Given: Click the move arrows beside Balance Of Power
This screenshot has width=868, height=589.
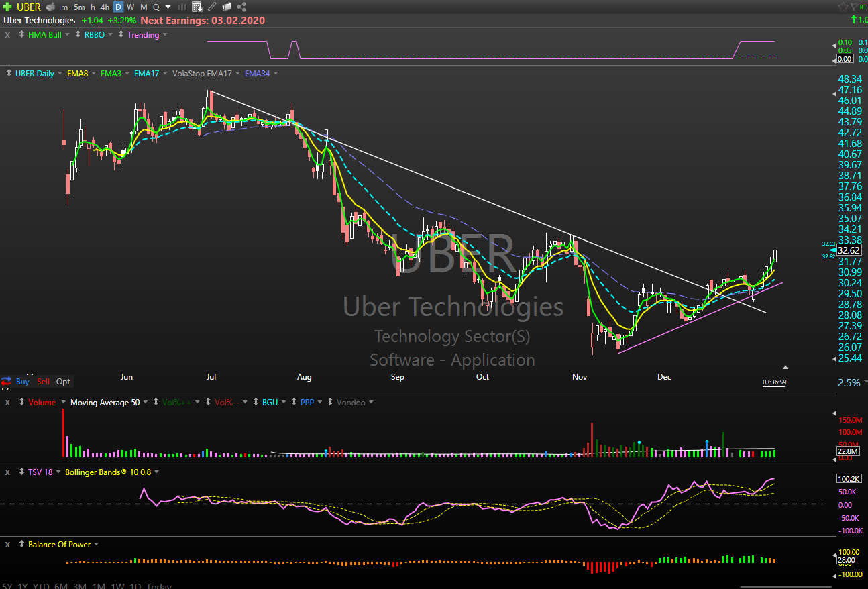Looking at the screenshot, I should coord(21,544).
